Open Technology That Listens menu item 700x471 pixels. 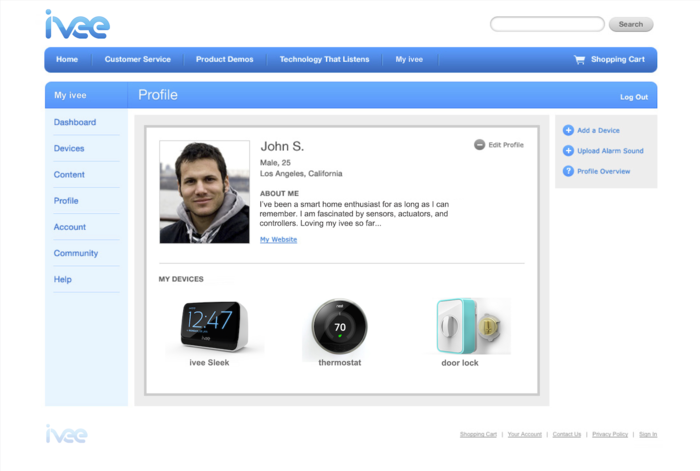coord(325,59)
